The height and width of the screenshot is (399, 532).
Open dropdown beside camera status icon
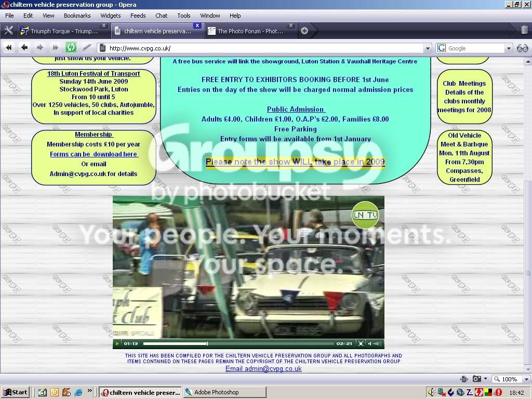point(486,379)
